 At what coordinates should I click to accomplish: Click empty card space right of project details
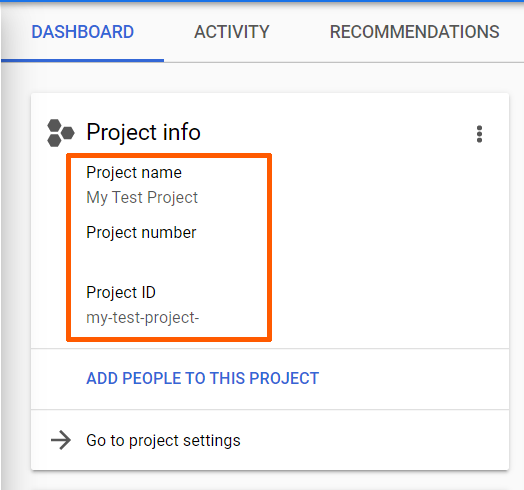[x=388, y=247]
